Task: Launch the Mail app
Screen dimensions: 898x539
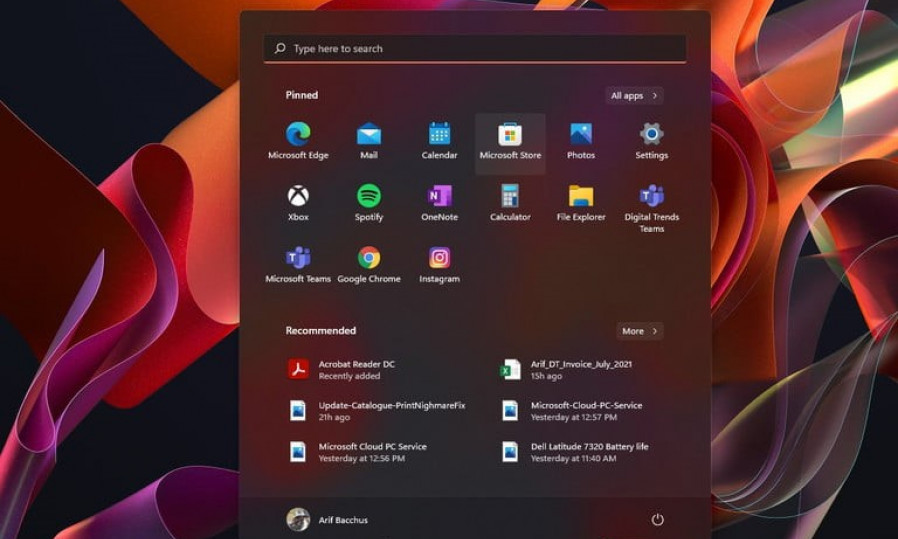Action: point(369,142)
